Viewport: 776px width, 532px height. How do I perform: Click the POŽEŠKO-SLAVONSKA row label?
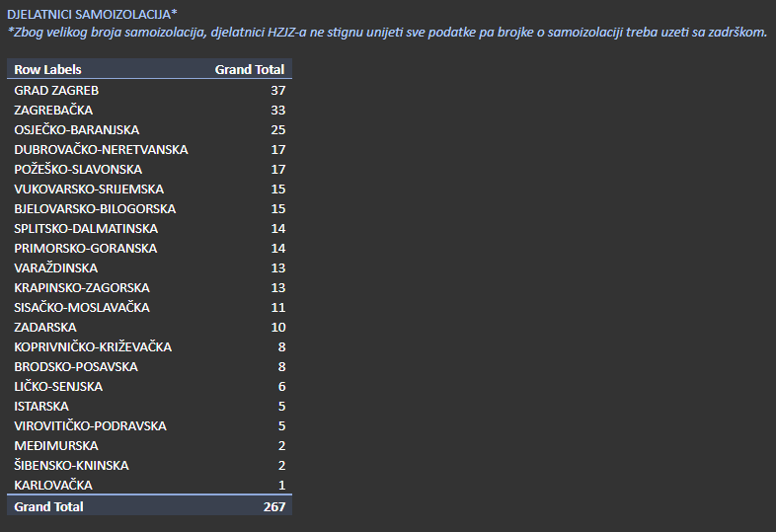(78, 169)
